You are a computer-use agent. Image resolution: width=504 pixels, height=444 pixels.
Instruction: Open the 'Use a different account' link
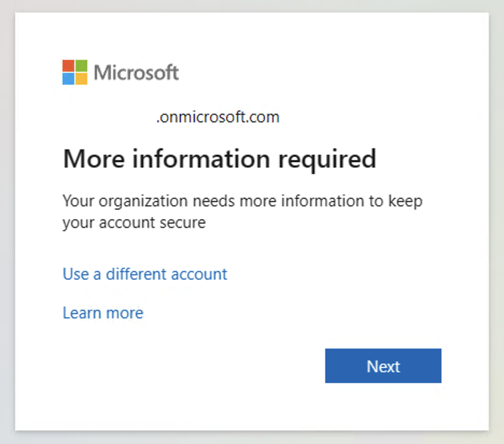pyautogui.click(x=145, y=274)
